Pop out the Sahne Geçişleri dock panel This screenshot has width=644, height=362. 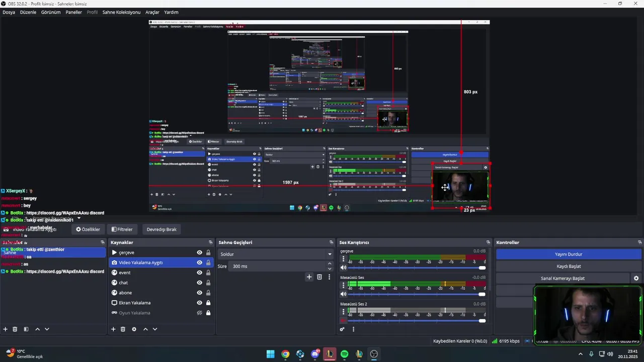(331, 242)
